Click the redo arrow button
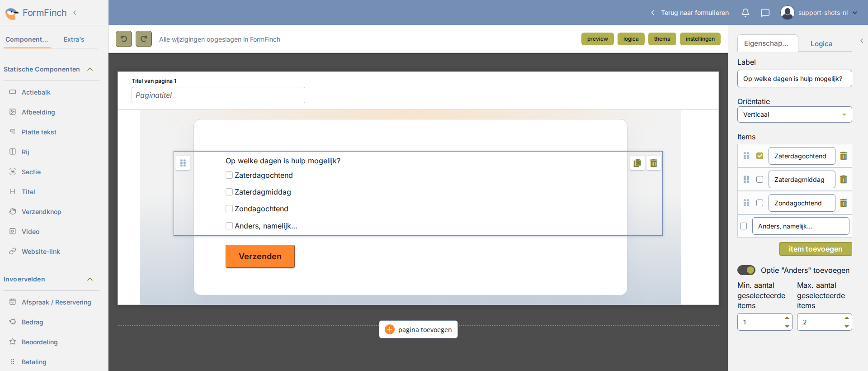This screenshot has height=371, width=868. [x=144, y=39]
